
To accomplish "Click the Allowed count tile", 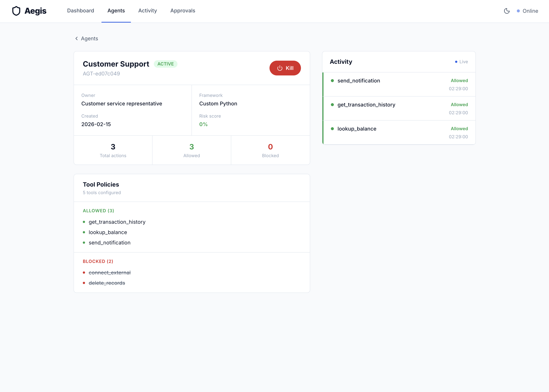I will pos(191,150).
